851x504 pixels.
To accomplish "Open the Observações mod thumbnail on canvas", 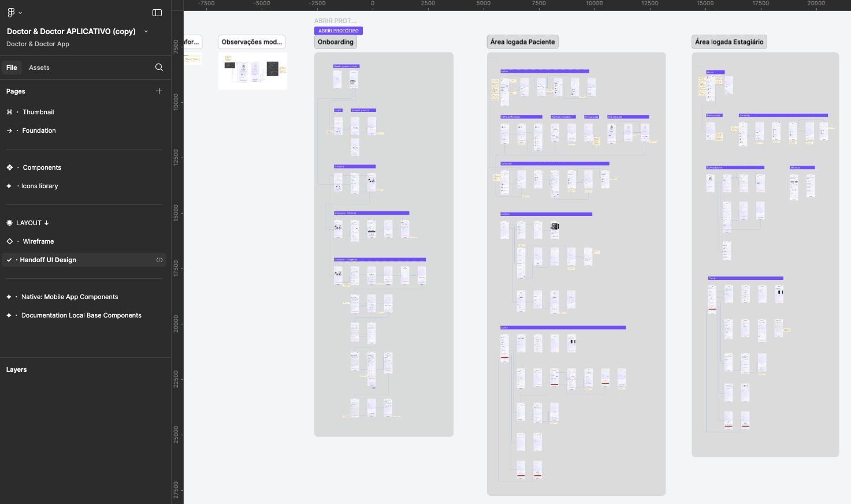I will point(252,70).
